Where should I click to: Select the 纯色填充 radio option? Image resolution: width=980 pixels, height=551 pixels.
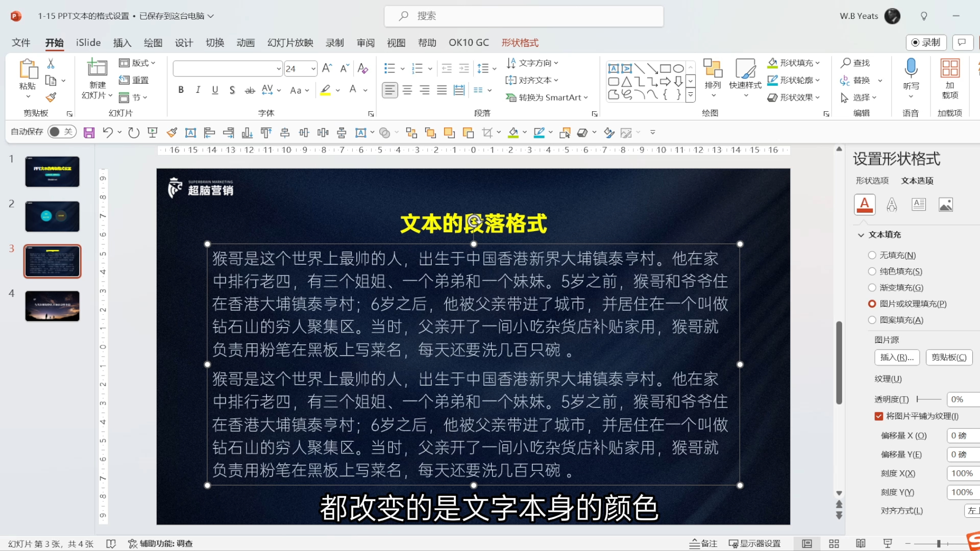coord(872,271)
